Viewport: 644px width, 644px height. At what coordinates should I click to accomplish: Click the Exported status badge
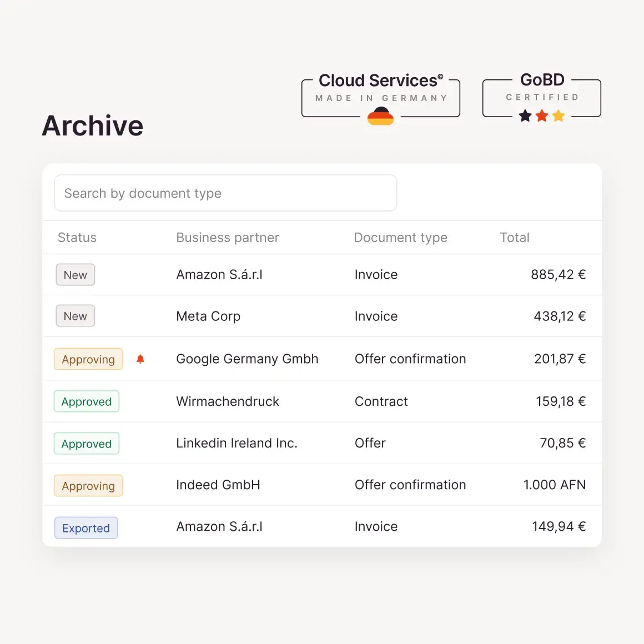[86, 528]
